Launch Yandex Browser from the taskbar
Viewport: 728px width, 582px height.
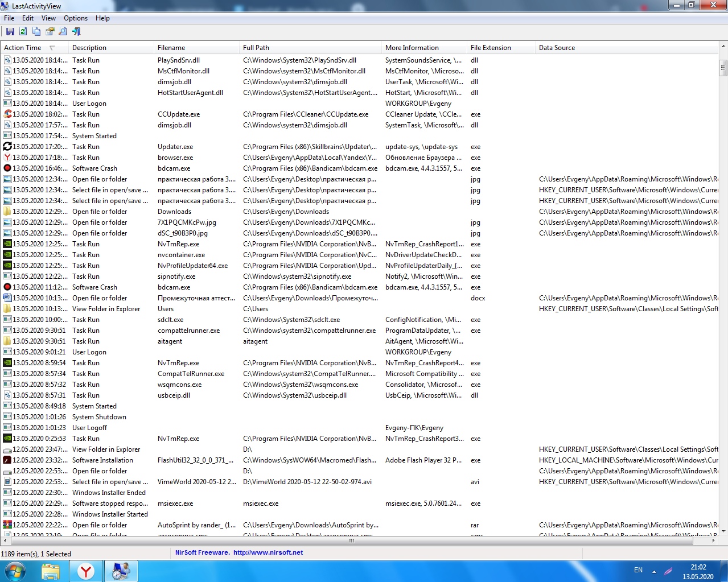click(86, 571)
